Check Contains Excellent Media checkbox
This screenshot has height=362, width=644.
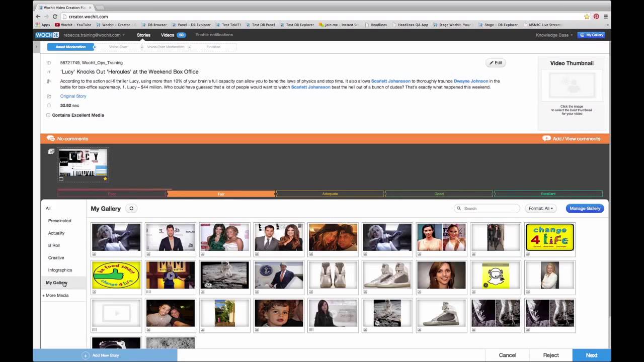(48, 115)
